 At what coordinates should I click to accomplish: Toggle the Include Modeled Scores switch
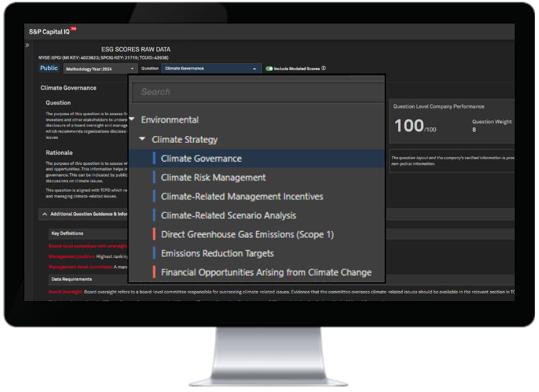coord(269,69)
